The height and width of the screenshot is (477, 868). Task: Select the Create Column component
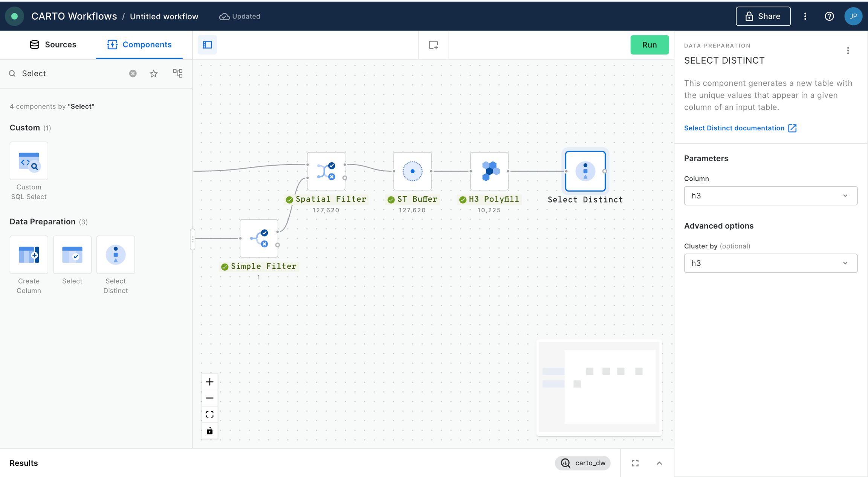tap(29, 255)
